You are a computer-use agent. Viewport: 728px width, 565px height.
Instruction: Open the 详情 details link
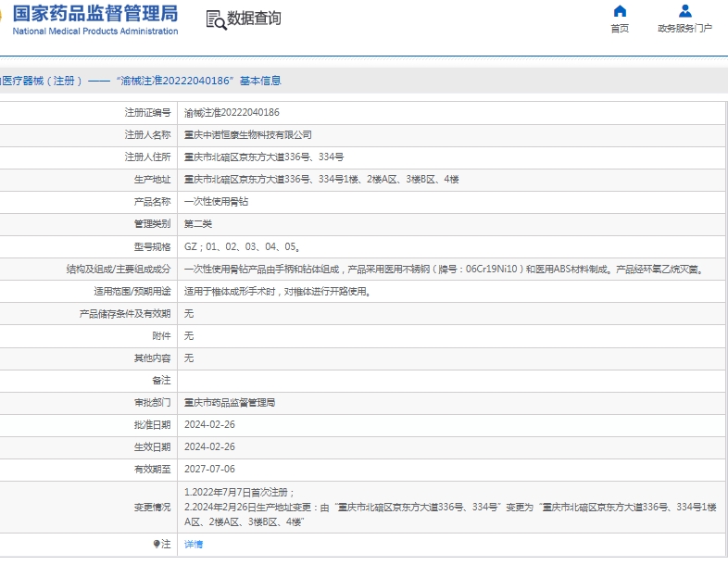194,544
